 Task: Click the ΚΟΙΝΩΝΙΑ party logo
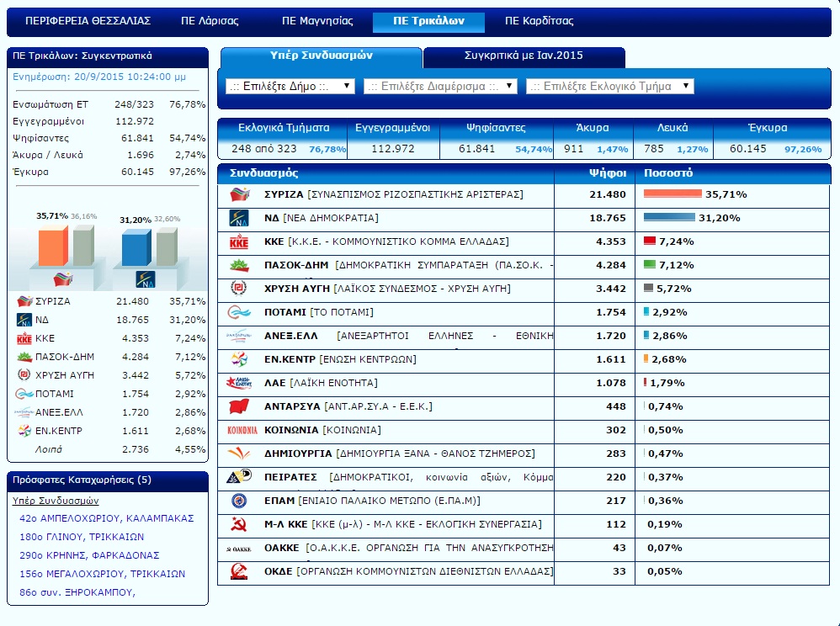tap(242, 430)
